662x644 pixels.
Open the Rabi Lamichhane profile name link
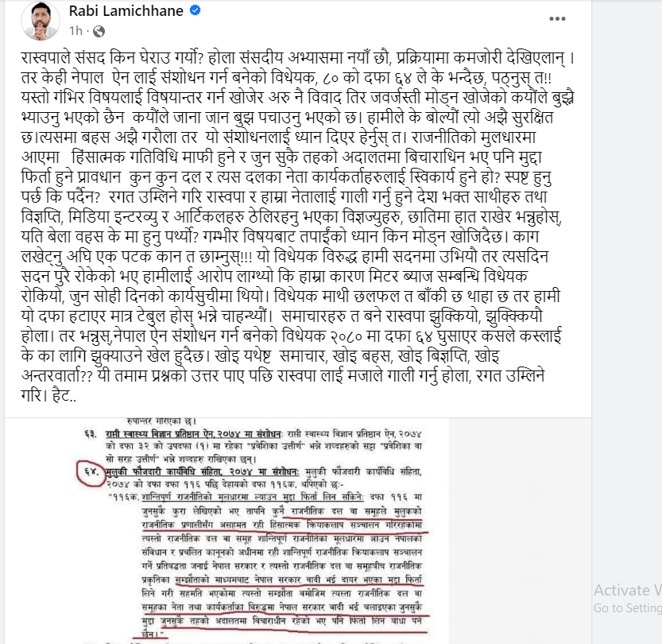pos(126,10)
